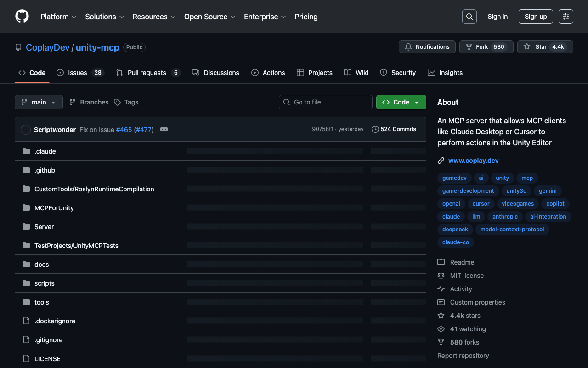
Task: Click the LICENSE file icon
Action: pos(26,359)
